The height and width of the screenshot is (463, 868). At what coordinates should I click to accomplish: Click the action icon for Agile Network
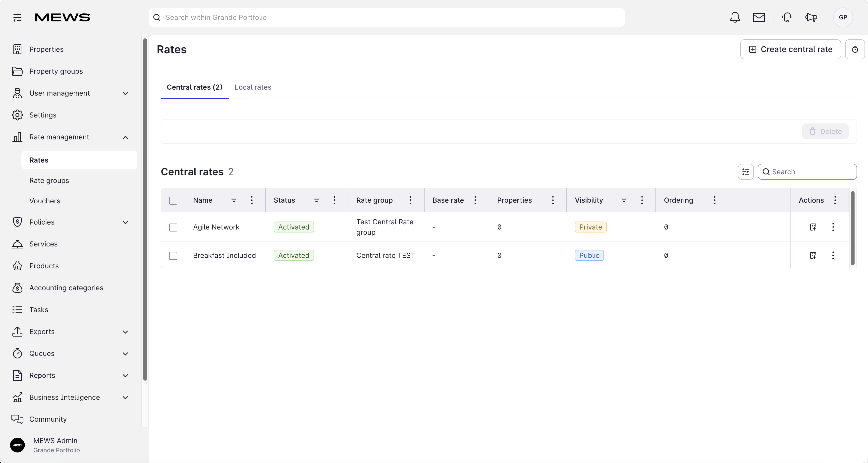813,227
